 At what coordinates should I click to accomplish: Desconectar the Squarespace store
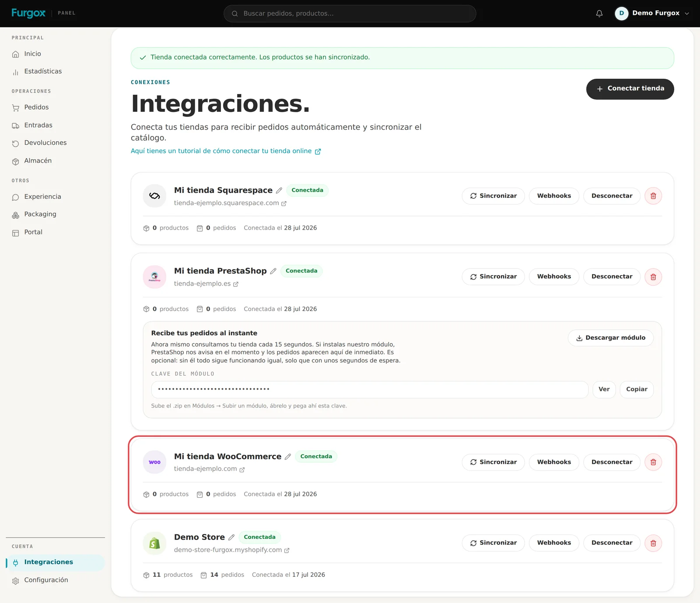(612, 196)
